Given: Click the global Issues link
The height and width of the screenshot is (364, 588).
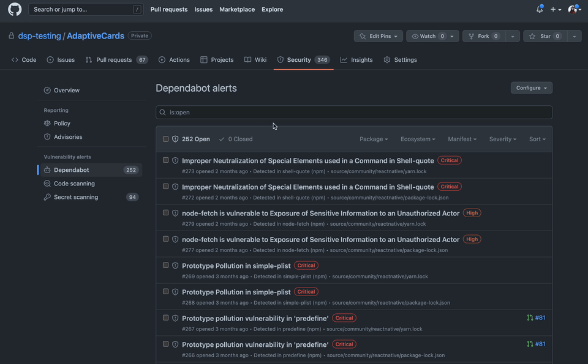Looking at the screenshot, I should [x=203, y=9].
